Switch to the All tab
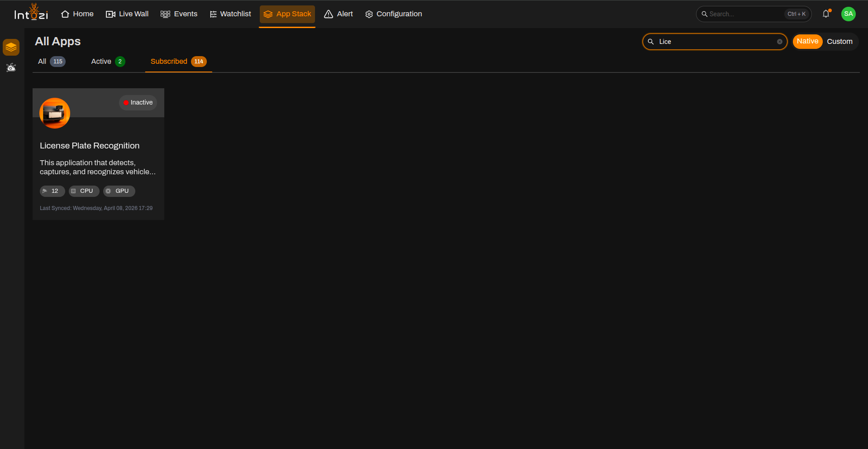The height and width of the screenshot is (449, 868). [x=52, y=62]
